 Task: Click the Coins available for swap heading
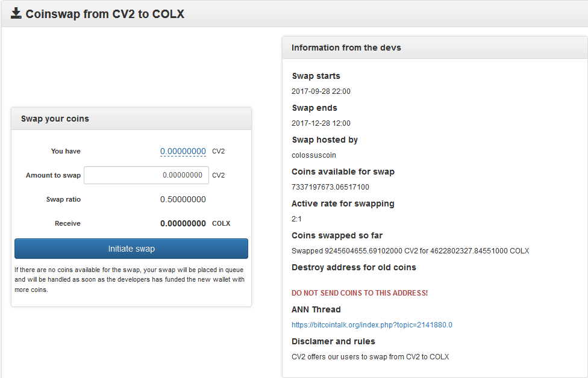[343, 172]
